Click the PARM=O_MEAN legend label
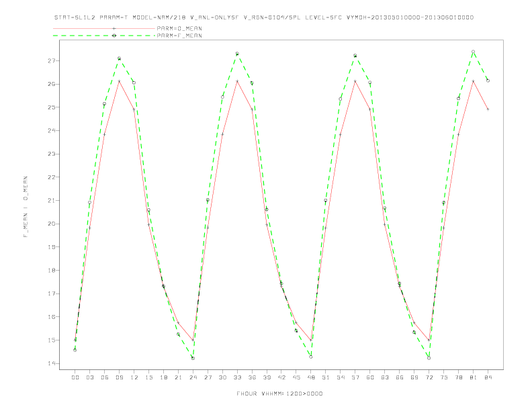532x411 pixels. click(179, 28)
